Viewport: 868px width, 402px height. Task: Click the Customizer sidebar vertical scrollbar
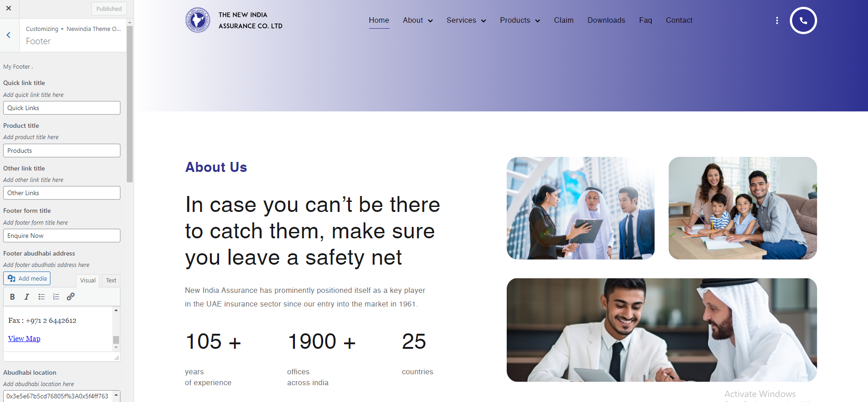pos(130,105)
